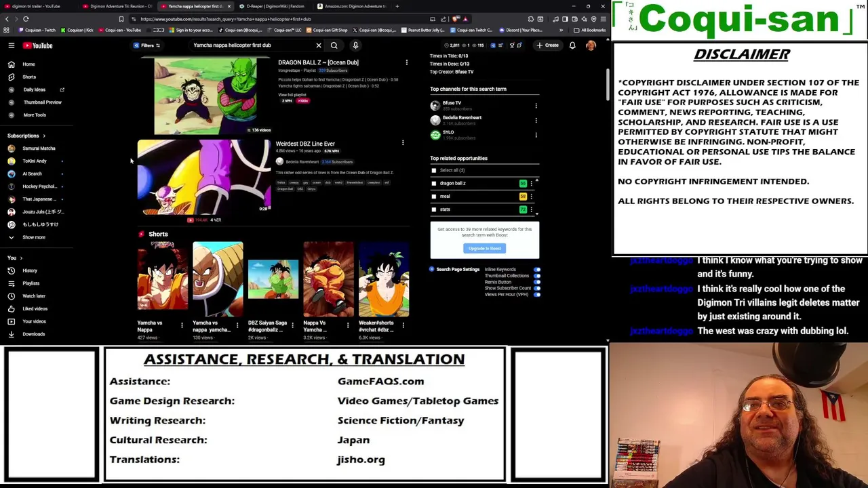Open the Create dropdown button

coord(548,45)
